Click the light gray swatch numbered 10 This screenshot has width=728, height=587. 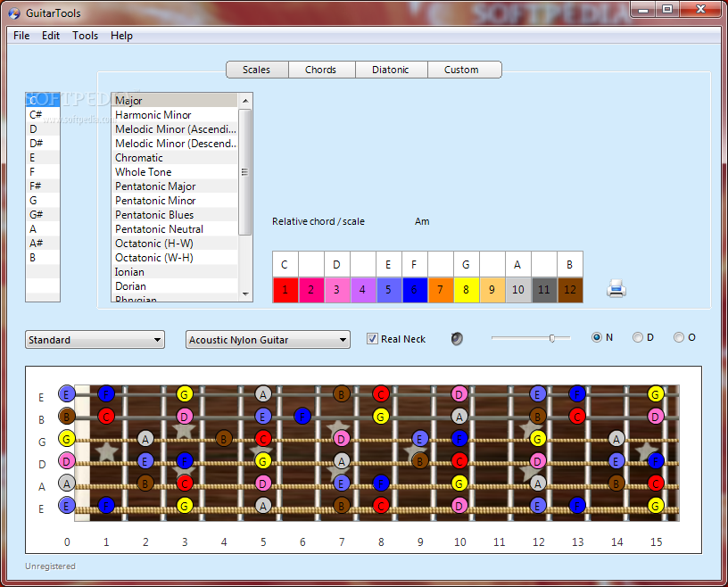[x=518, y=290]
